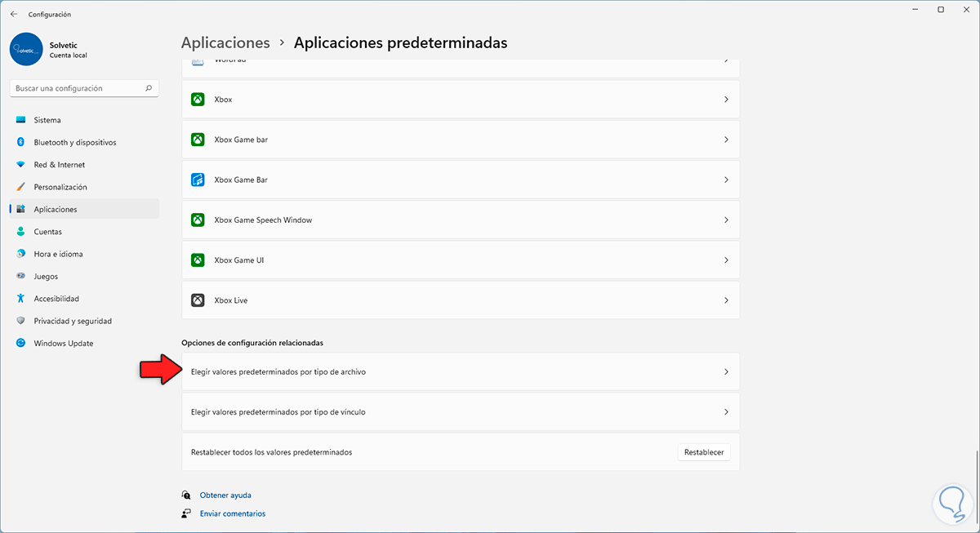Click the Xbox Live app icon
The height and width of the screenshot is (533, 980).
[198, 300]
